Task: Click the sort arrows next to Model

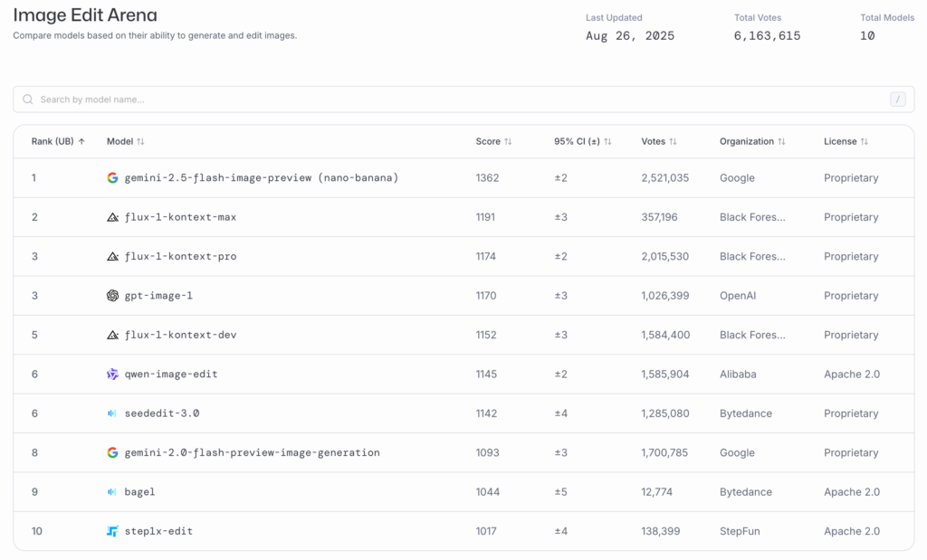Action: [x=140, y=141]
